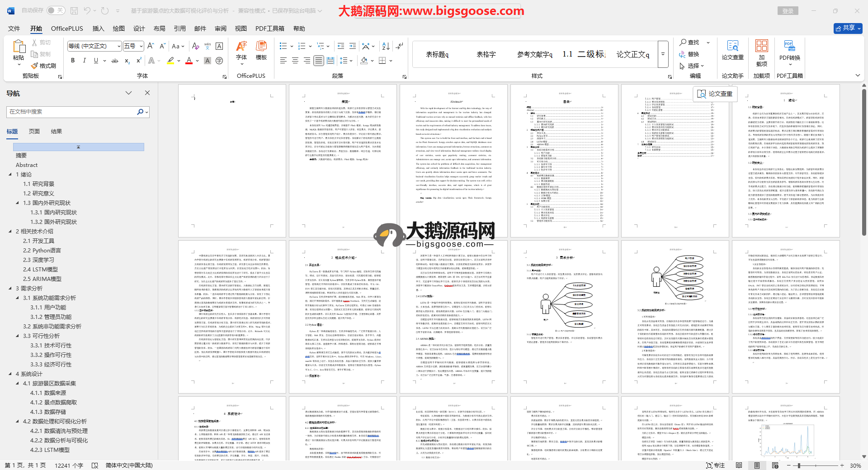Open the font name dropdown 等线 (中文正文)
868x470 pixels.
(x=119, y=46)
